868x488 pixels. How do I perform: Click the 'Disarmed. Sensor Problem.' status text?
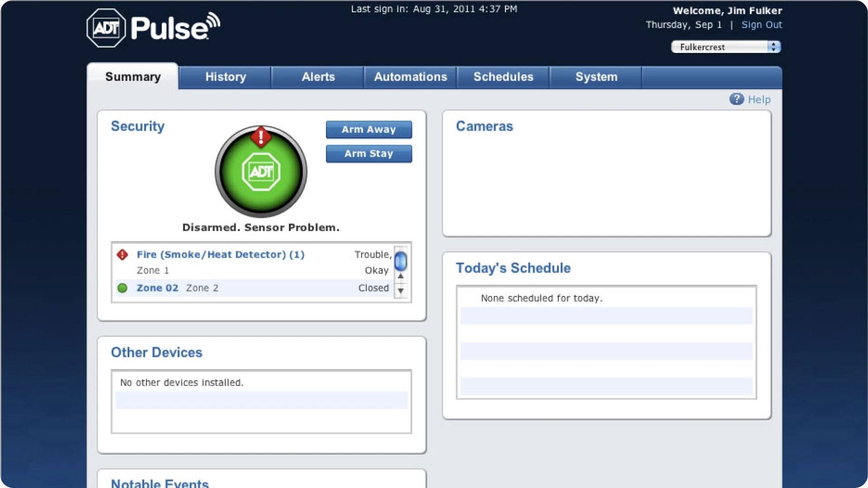point(261,227)
